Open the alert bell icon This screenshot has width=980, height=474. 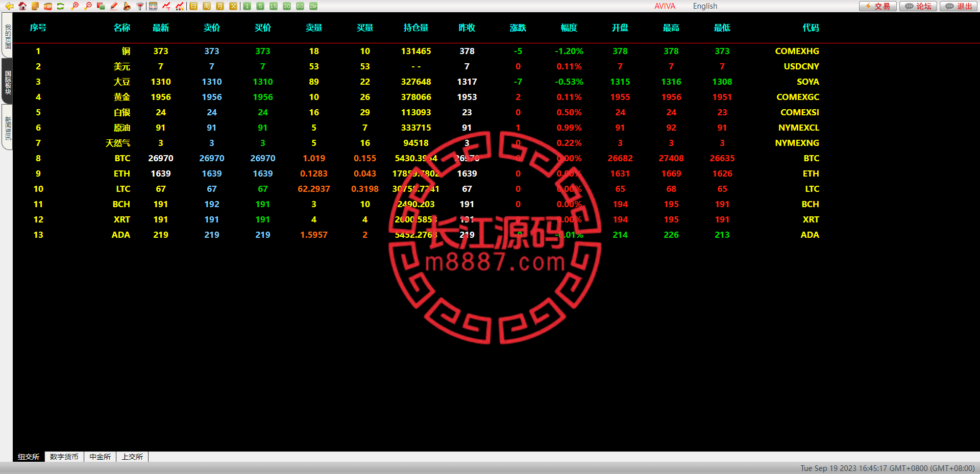[127, 6]
